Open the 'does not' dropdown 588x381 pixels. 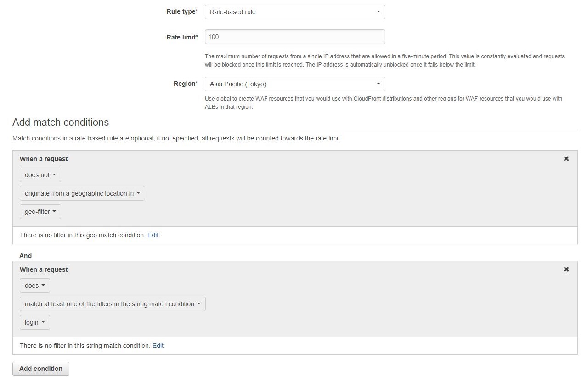point(40,175)
